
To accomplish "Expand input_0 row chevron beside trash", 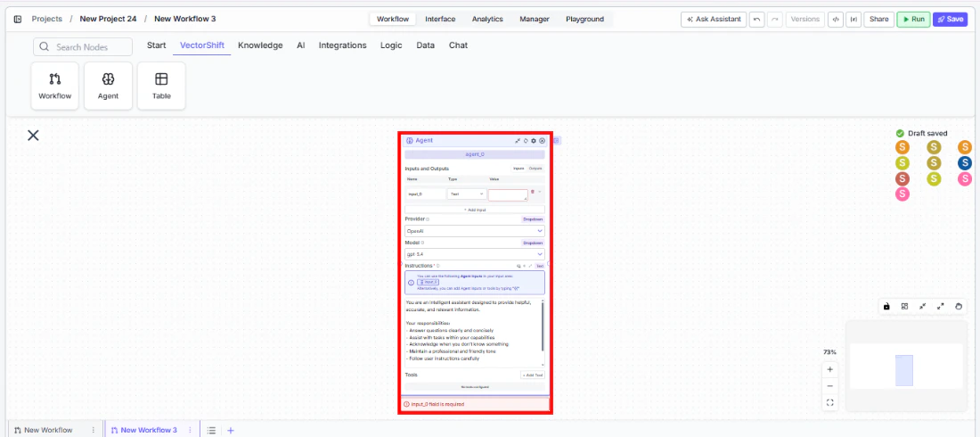I will click(540, 192).
